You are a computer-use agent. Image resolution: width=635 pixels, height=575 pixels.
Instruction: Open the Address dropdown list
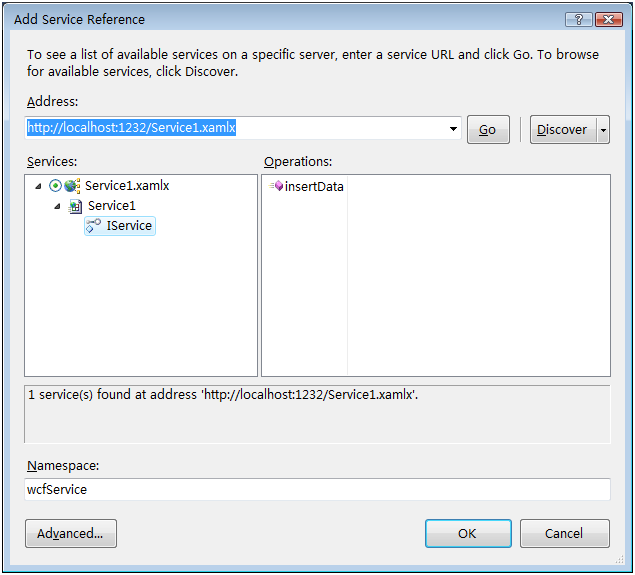coord(453,129)
